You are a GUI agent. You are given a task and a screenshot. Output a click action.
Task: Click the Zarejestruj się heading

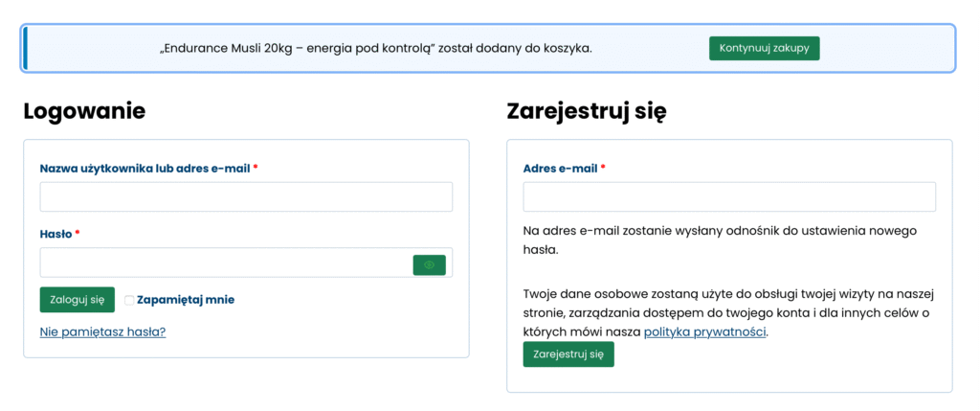pyautogui.click(x=586, y=111)
